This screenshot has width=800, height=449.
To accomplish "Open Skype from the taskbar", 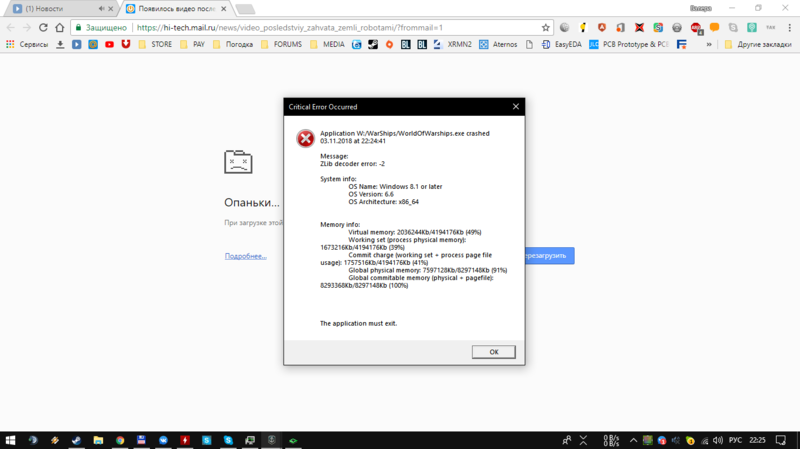I will (x=228, y=440).
